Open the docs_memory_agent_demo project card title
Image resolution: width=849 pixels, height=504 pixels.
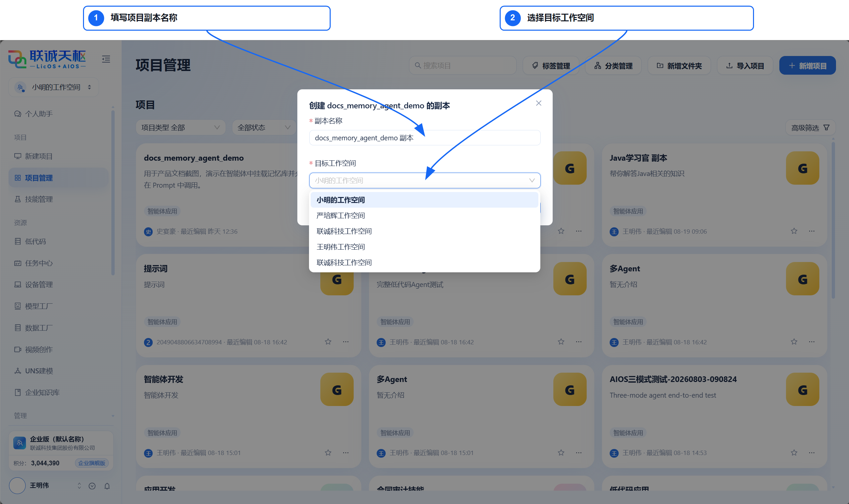coord(194,158)
